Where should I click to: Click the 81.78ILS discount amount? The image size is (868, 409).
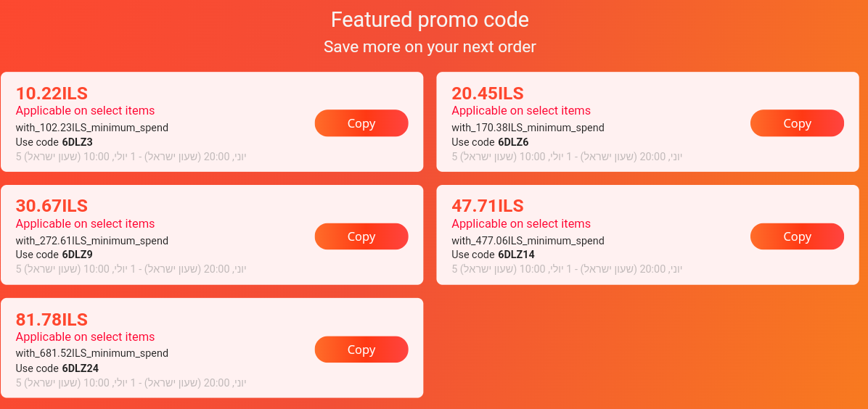pos(52,320)
